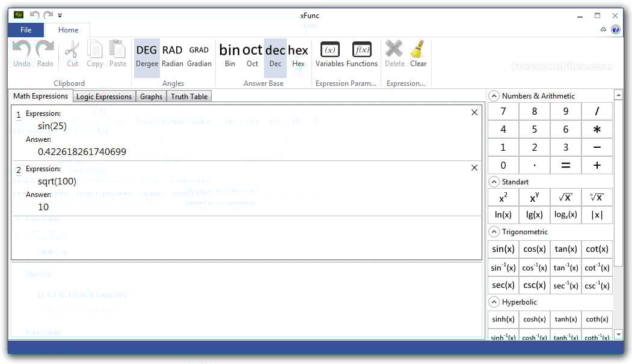Enable Gradian angle mode
This screenshot has height=364, width=632.
point(199,54)
